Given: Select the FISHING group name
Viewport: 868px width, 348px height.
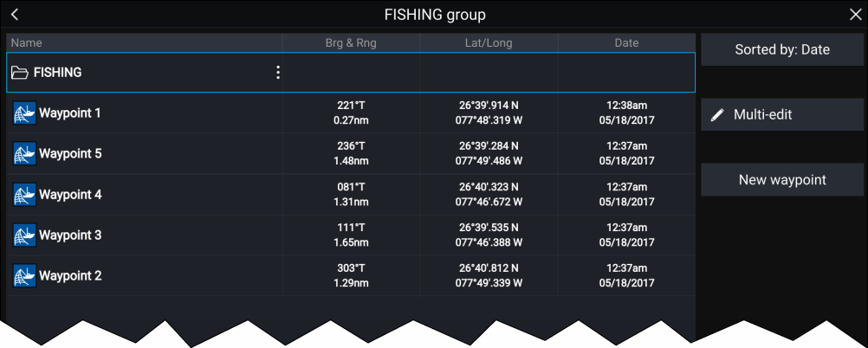Looking at the screenshot, I should pyautogui.click(x=57, y=73).
